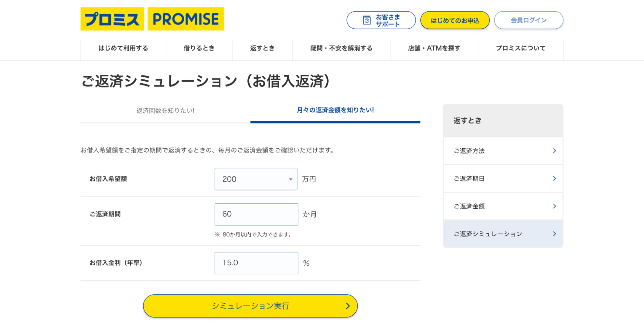Click chevron arrow beside ご返済方法
The width and height of the screenshot is (644, 332).
tap(554, 151)
